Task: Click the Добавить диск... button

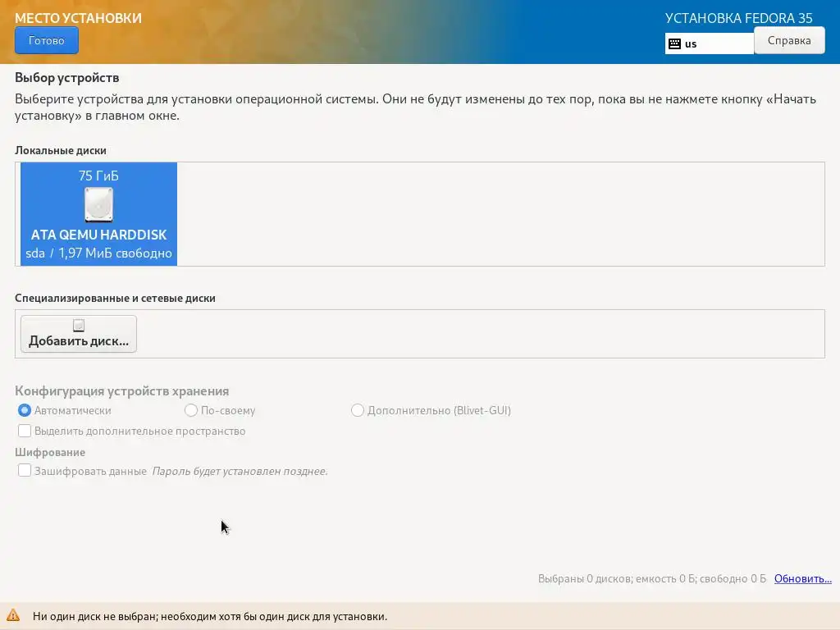Action: click(79, 334)
